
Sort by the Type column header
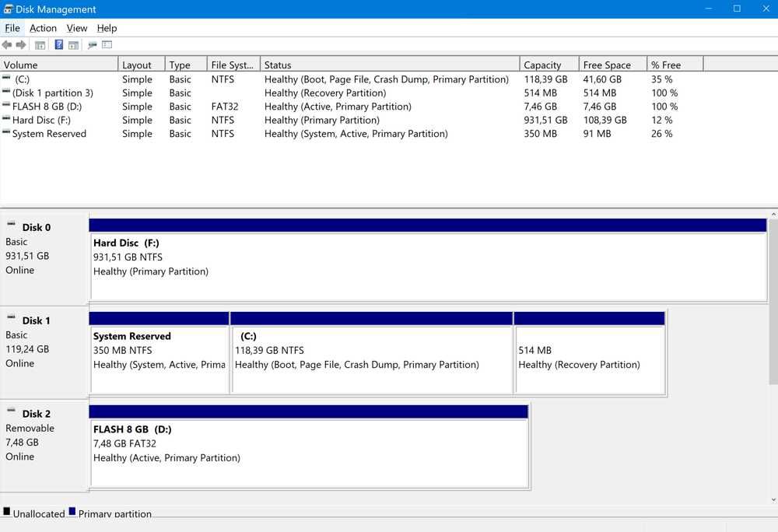[186, 65]
